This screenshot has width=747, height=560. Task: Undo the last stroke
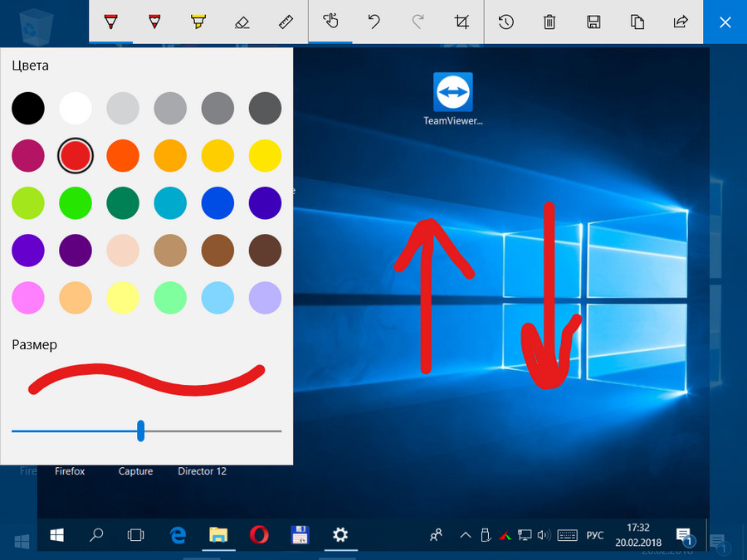tap(374, 22)
